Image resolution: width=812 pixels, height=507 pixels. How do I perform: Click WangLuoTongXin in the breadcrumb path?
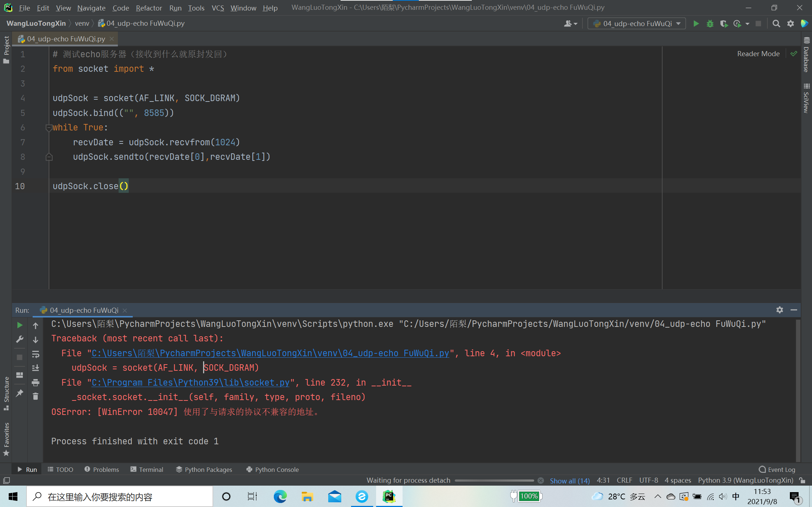pyautogui.click(x=36, y=23)
